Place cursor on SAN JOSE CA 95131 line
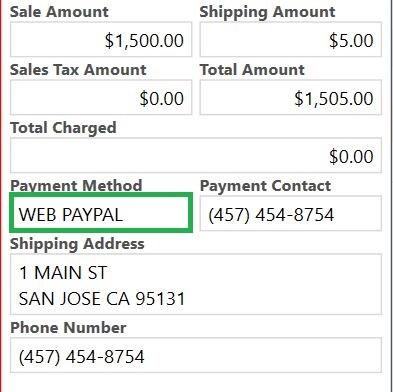393x392 pixels. click(x=102, y=299)
